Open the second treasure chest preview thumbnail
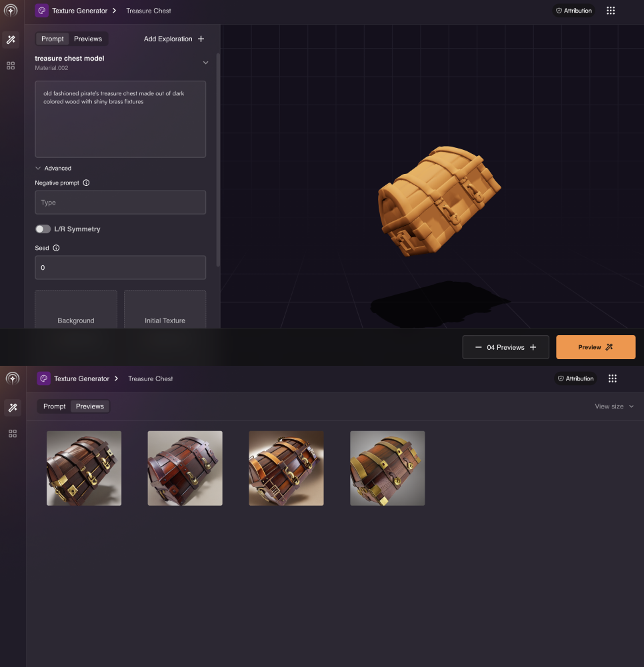The image size is (644, 667). point(185,468)
